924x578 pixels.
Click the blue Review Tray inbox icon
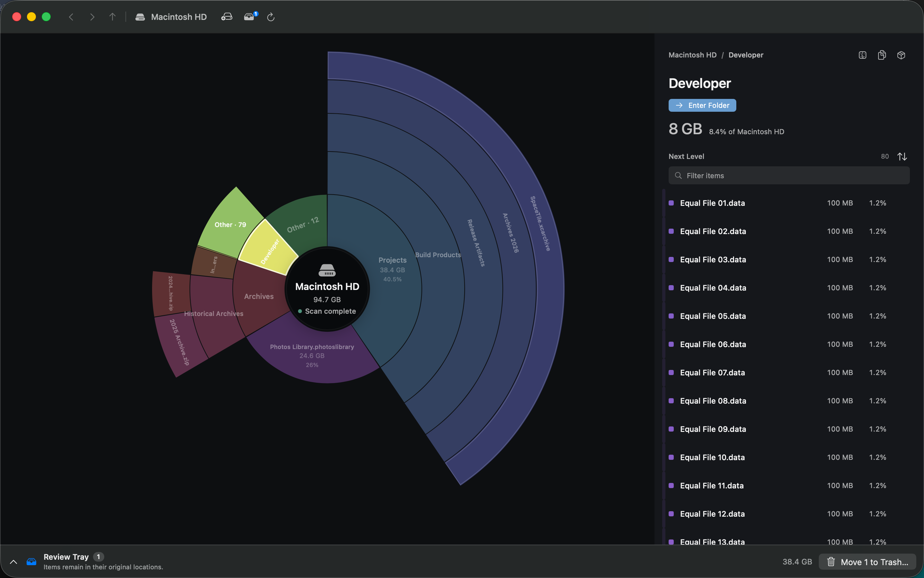point(31,562)
